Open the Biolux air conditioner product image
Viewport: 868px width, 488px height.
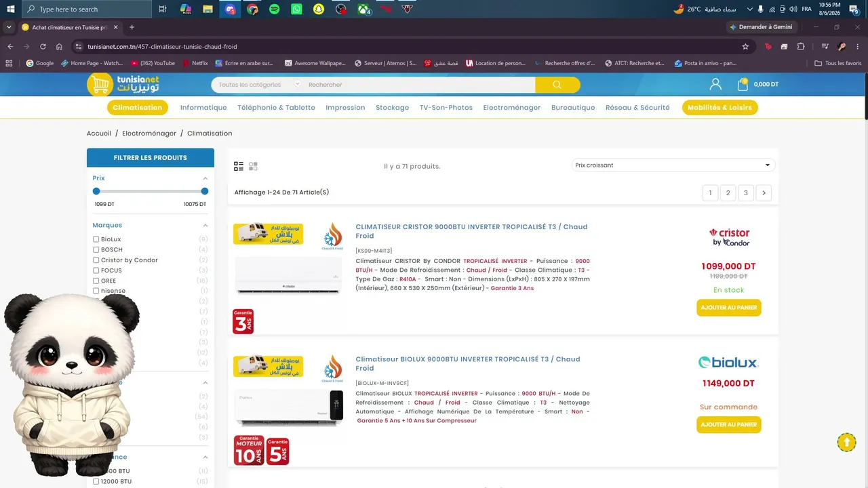288,408
